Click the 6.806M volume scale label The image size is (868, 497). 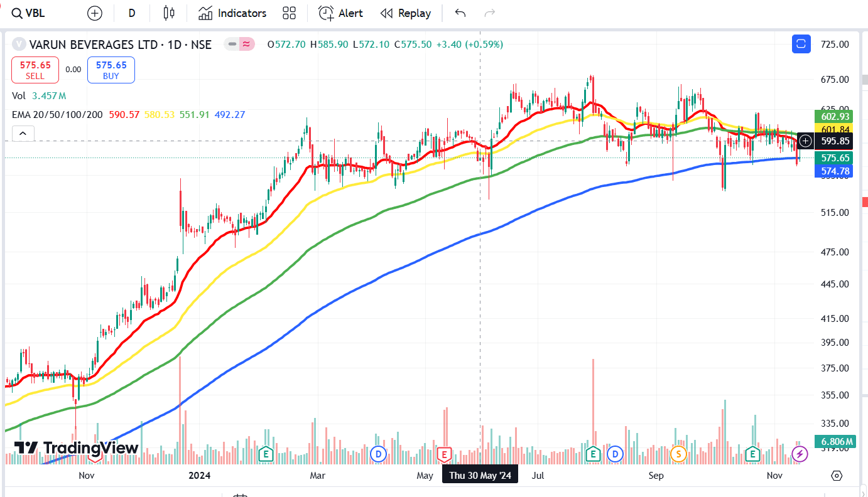(x=835, y=442)
